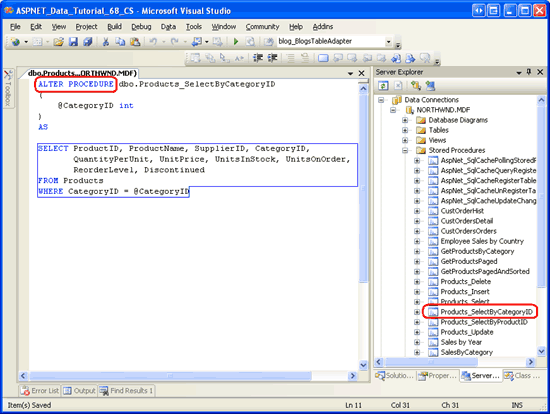This screenshot has width=550, height=414.
Task: Click the Cut scissors icon
Action: (105, 42)
